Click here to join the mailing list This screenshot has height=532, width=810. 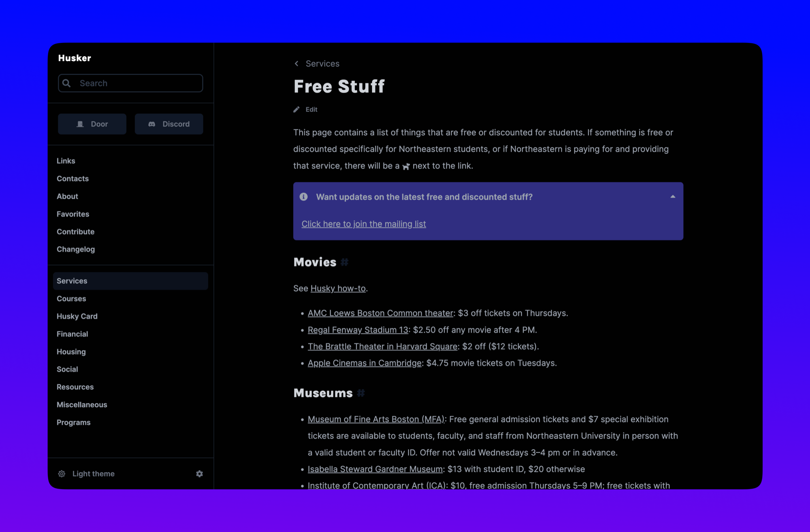pyautogui.click(x=363, y=224)
